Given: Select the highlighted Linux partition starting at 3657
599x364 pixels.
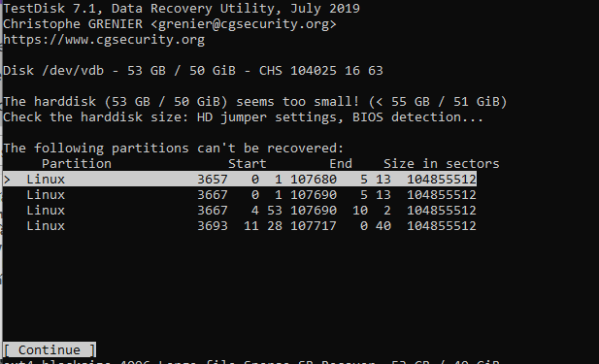Looking at the screenshot, I should 240,179.
